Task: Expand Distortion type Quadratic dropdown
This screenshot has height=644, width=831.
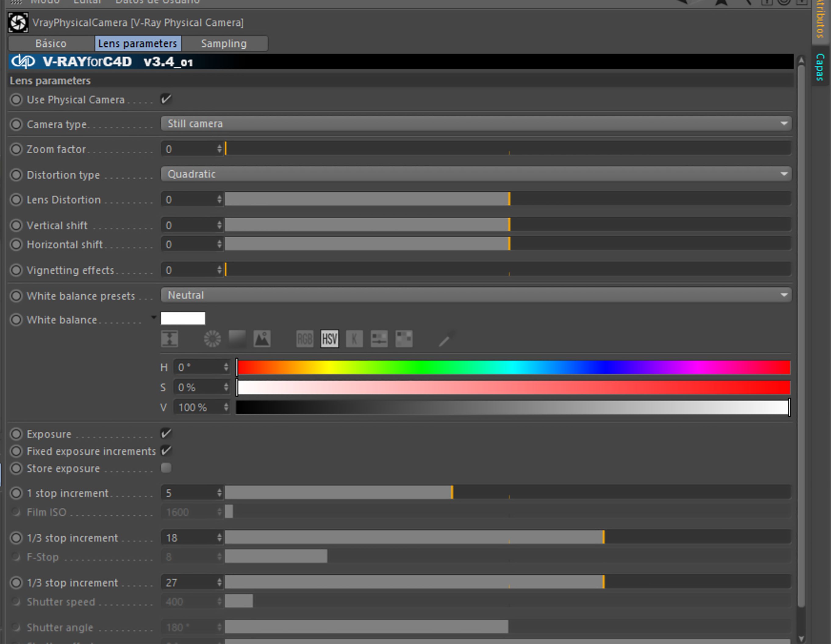Action: click(x=476, y=174)
